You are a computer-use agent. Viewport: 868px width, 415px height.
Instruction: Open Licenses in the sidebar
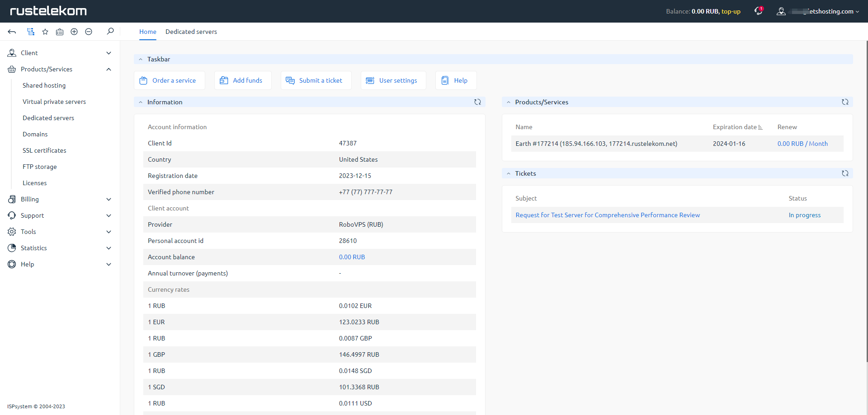(35, 183)
